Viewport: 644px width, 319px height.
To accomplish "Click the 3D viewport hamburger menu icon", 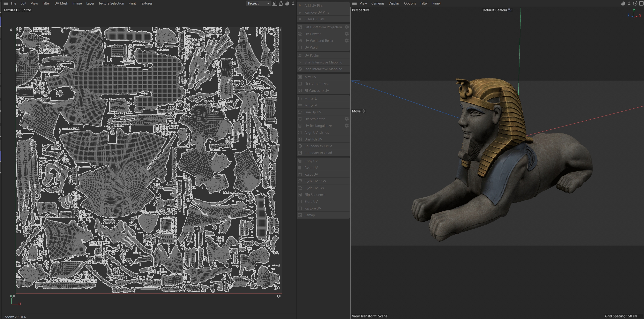I will click(354, 3).
